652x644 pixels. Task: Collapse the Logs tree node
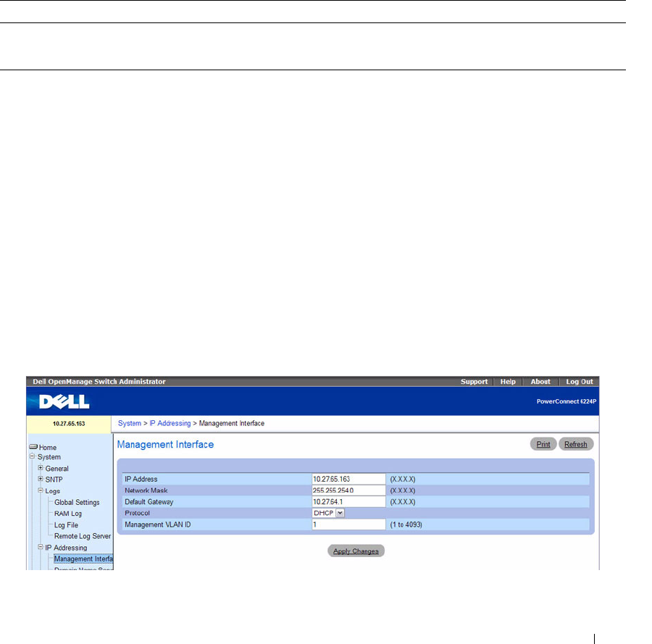[41, 490]
